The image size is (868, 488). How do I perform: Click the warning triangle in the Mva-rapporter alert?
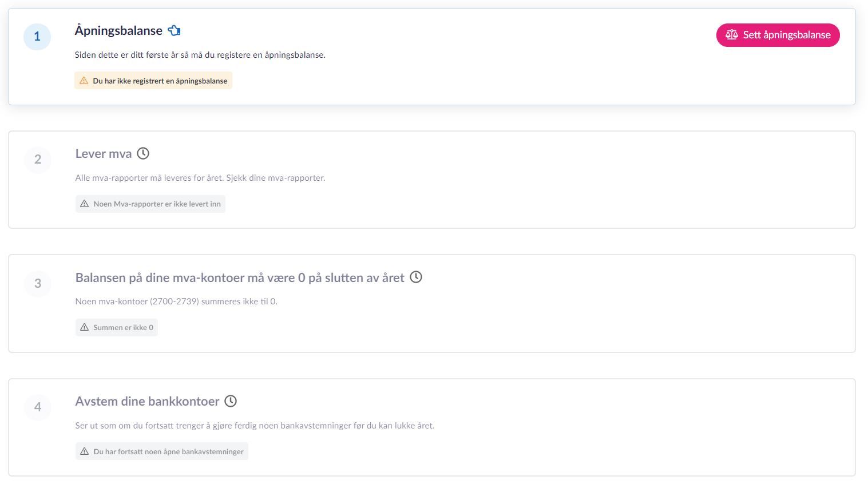click(85, 204)
